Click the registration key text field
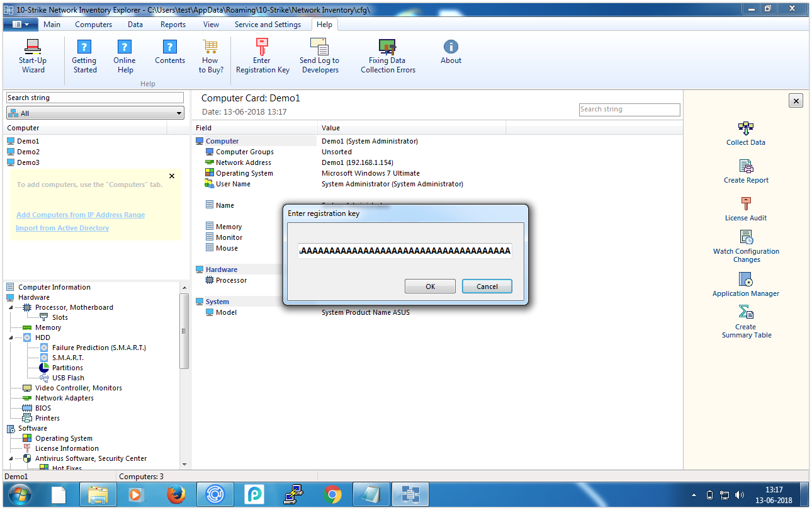 (x=405, y=251)
